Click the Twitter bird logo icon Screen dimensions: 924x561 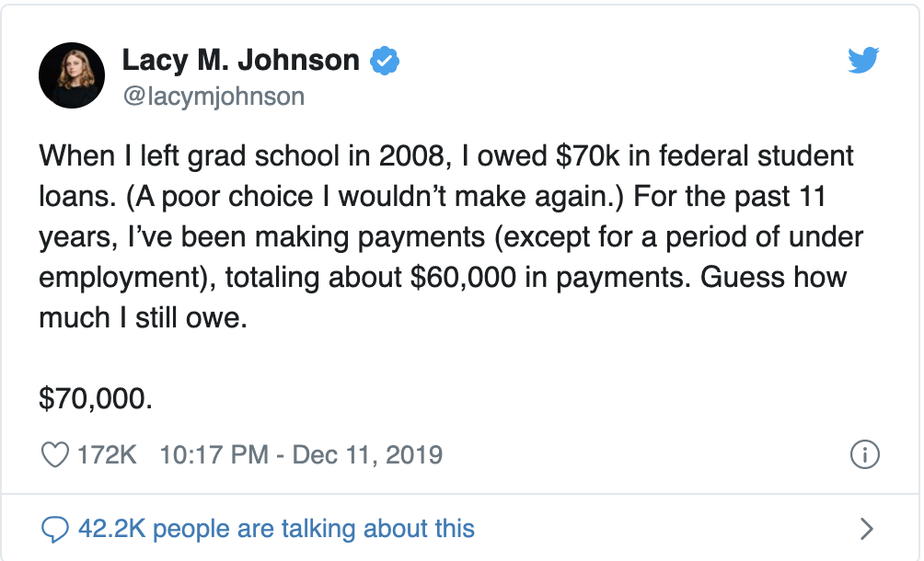[863, 60]
